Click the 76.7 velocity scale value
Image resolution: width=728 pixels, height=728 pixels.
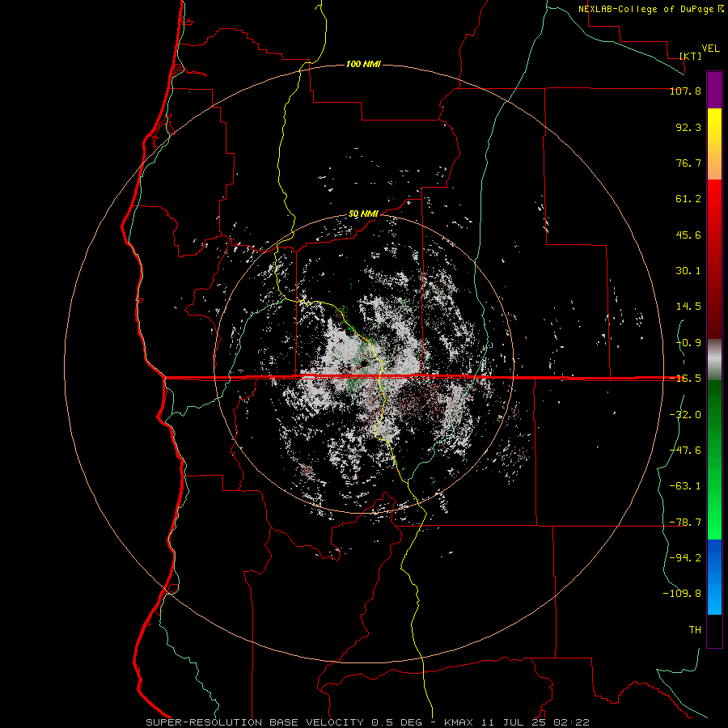point(688,163)
